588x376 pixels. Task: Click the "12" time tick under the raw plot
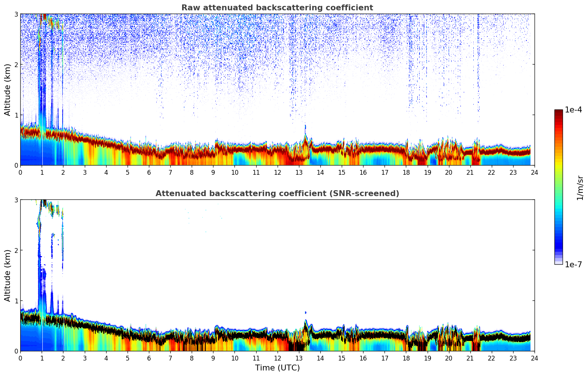coord(277,172)
